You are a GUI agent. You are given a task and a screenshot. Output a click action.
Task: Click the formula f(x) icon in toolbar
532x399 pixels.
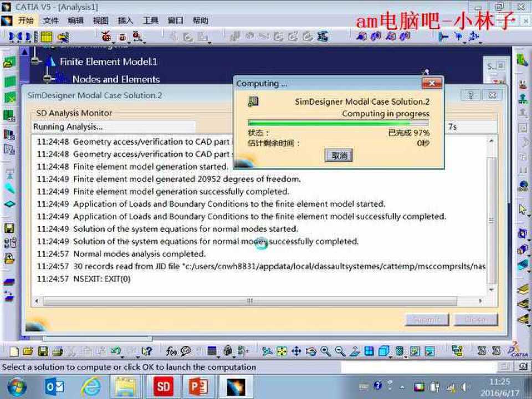[x=171, y=351]
